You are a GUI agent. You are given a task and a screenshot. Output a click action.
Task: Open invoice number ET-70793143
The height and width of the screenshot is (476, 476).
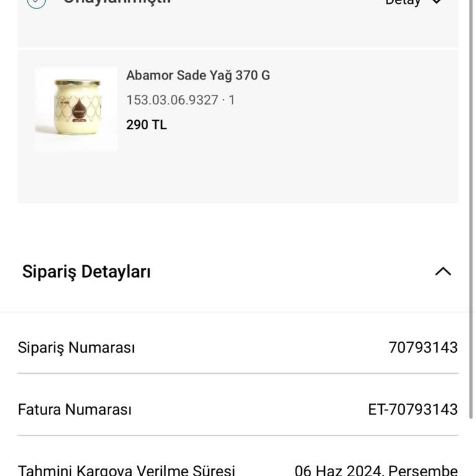tap(413, 410)
